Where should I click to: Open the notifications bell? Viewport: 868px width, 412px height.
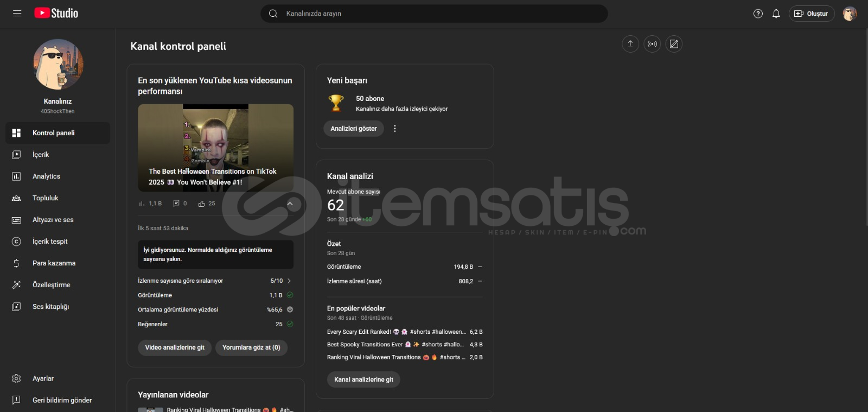tap(776, 14)
